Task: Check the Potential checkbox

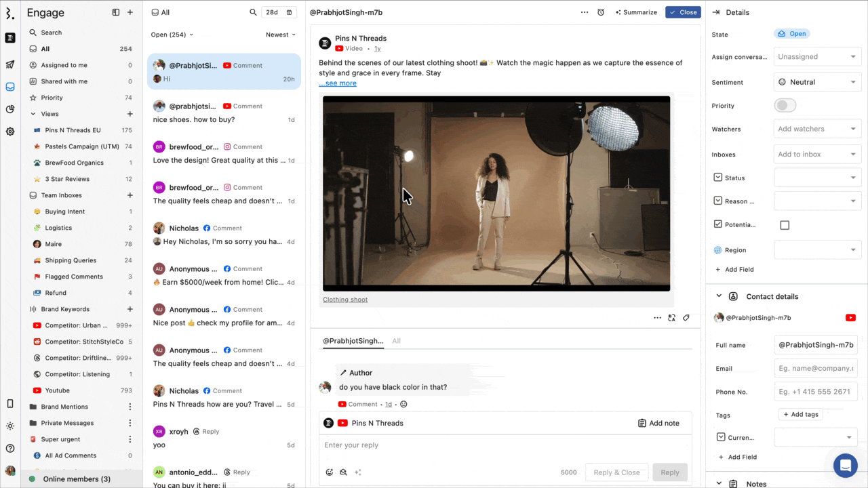Action: [x=785, y=225]
